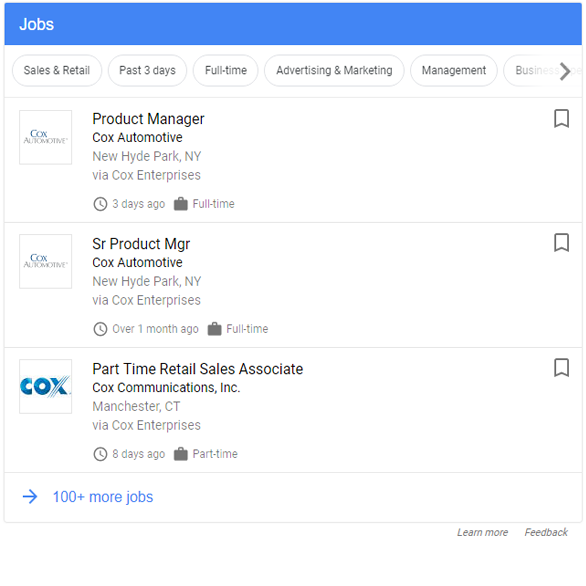Image resolution: width=586 pixels, height=586 pixels.
Task: Click briefcase icon in Product Manager listing
Action: 181,204
